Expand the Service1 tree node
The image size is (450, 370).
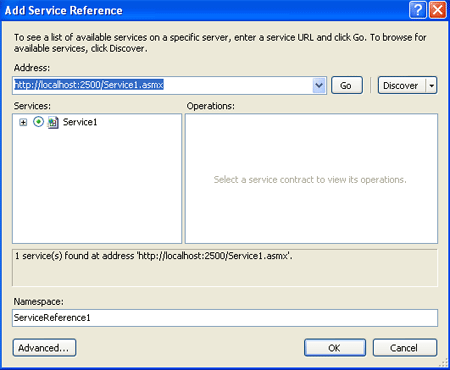(23, 122)
